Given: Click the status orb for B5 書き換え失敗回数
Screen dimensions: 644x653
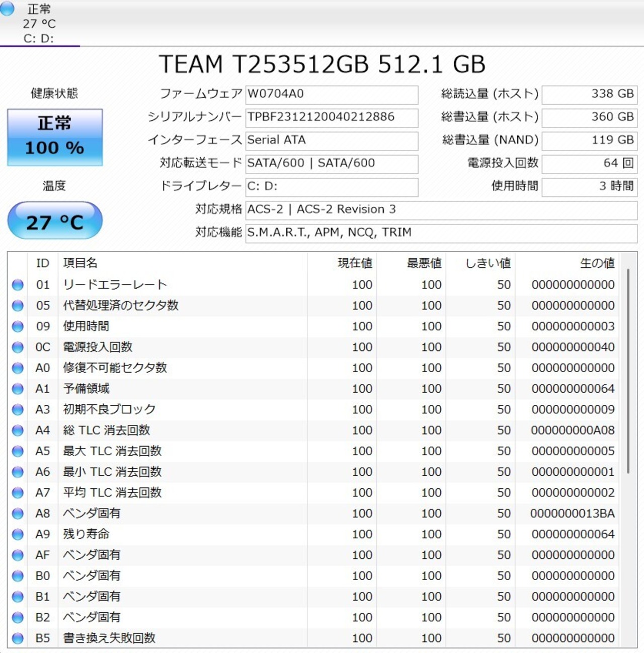Looking at the screenshot, I should point(18,638).
